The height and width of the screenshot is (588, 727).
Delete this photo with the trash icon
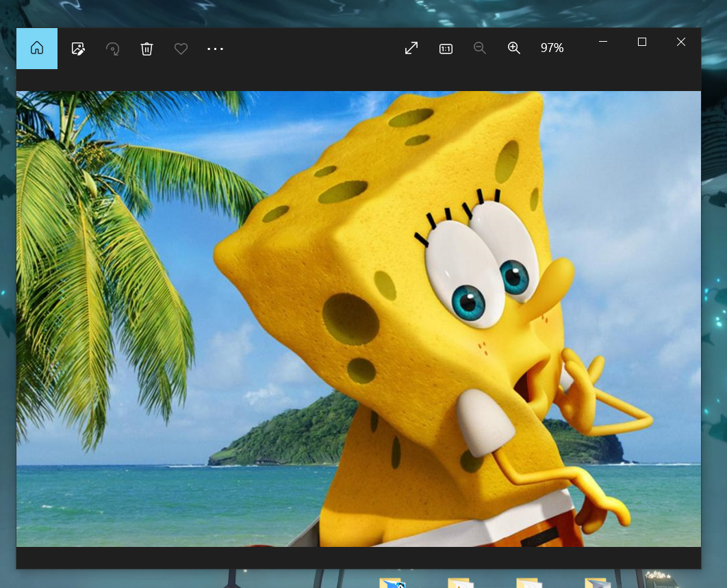click(146, 48)
